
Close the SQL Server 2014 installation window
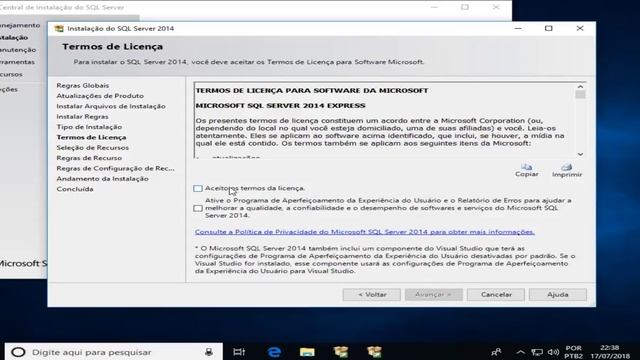tap(580, 28)
